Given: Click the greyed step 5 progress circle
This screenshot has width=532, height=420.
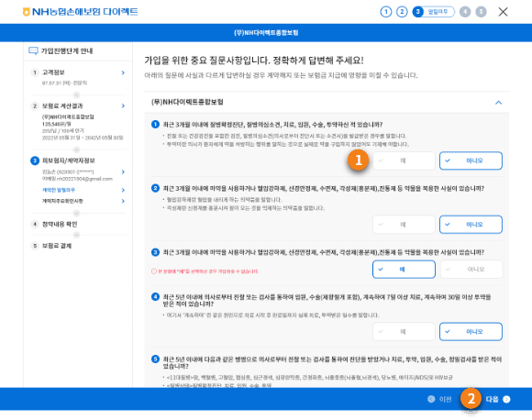Looking at the screenshot, I should click(x=481, y=12).
